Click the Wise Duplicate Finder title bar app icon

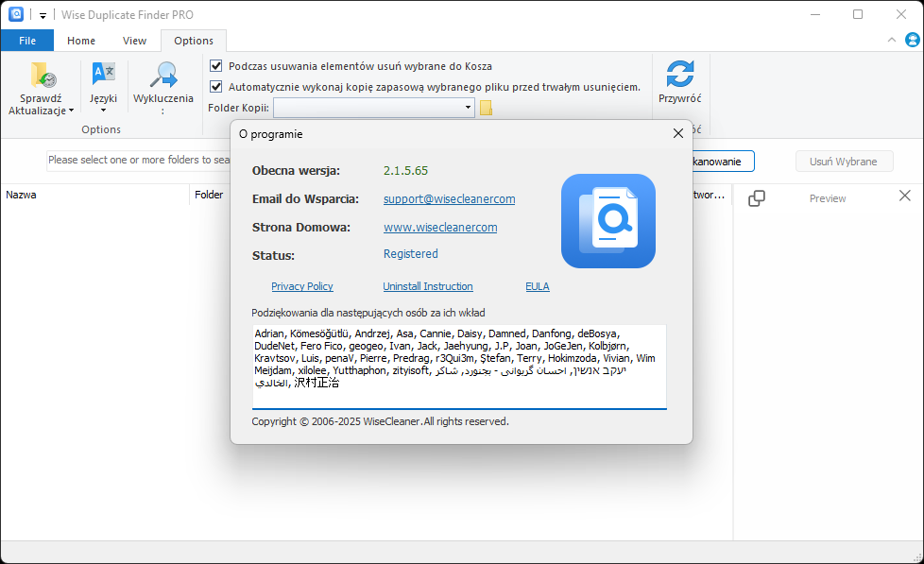(x=16, y=14)
